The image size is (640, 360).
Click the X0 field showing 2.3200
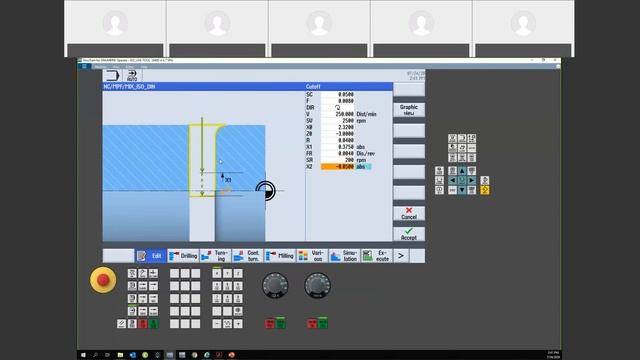click(338, 127)
